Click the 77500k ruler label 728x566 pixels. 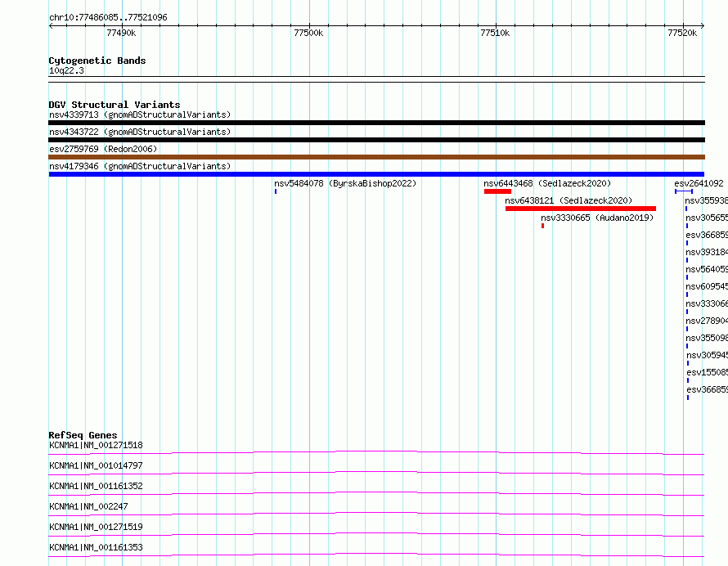tap(308, 33)
